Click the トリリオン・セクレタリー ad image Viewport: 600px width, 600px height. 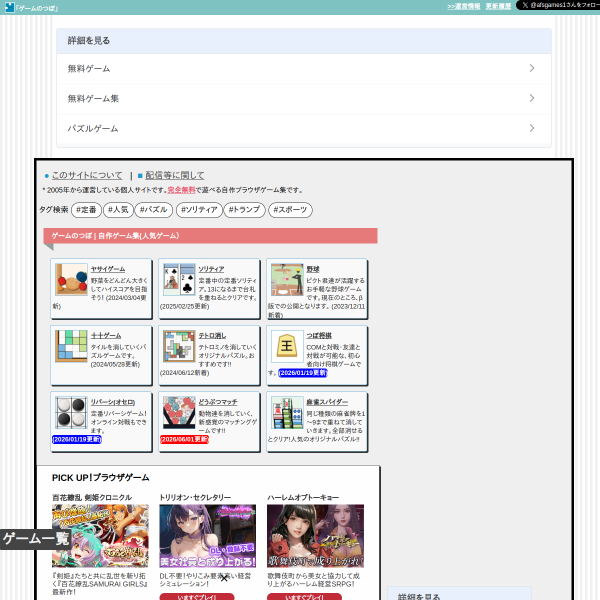(x=208, y=536)
